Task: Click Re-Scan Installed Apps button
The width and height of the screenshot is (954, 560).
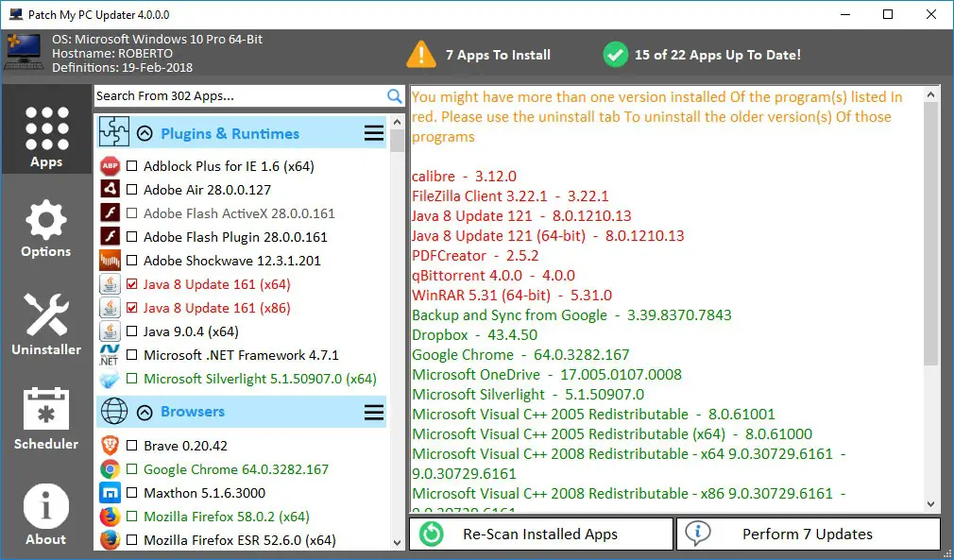Action: pyautogui.click(x=541, y=534)
